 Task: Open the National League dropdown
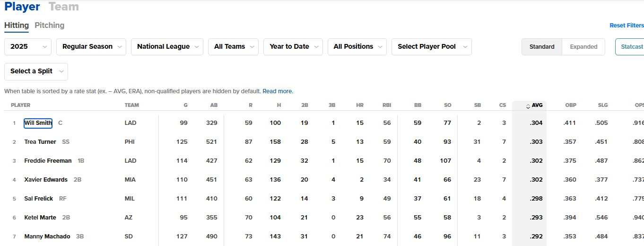(x=167, y=46)
